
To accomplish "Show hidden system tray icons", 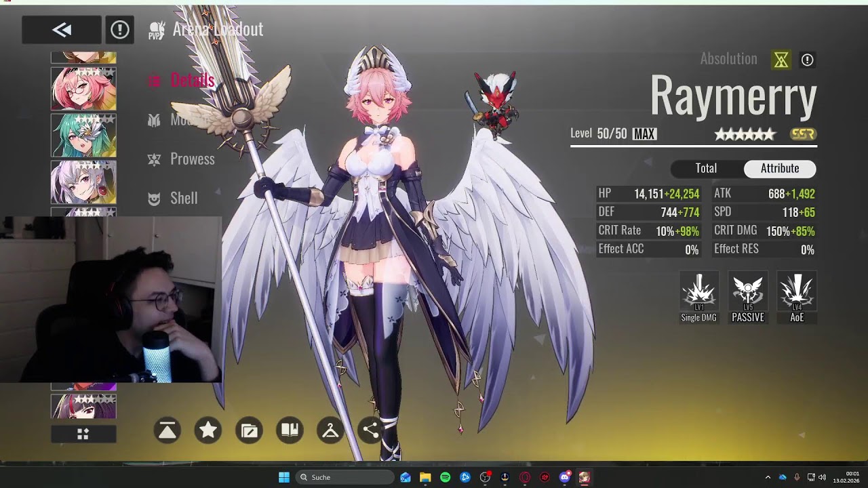I will [x=768, y=477].
